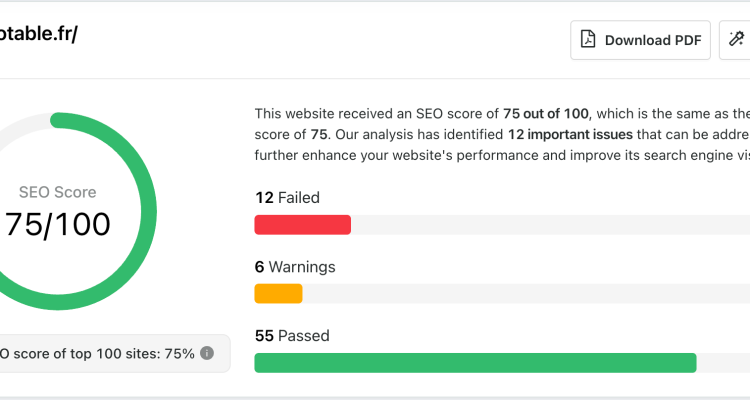Click the PDF file icon
750x400 pixels.
point(588,40)
